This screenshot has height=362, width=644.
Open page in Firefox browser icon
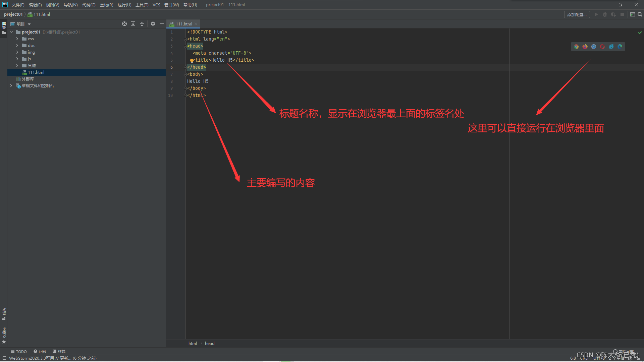tap(585, 47)
